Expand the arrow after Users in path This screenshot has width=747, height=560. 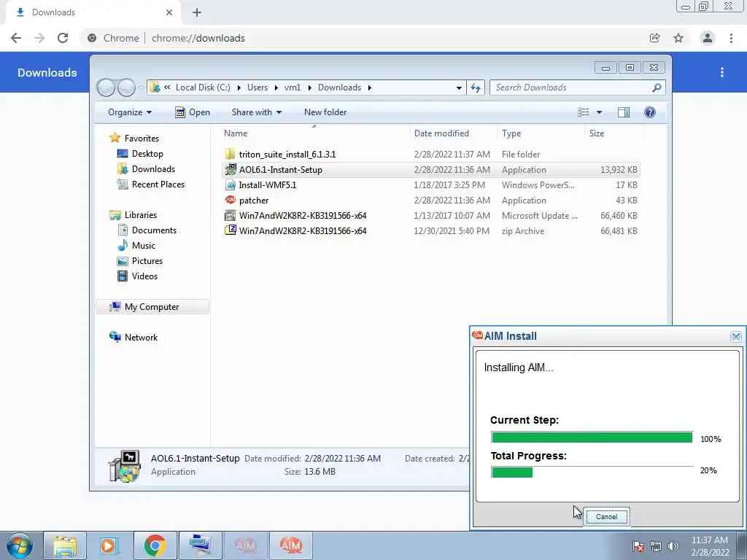(x=276, y=87)
